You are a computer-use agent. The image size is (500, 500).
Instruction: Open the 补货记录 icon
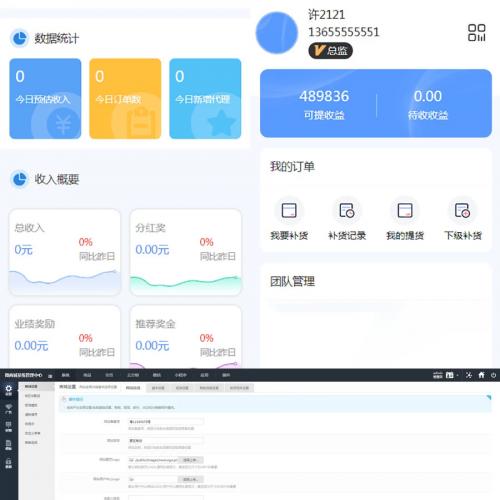click(x=347, y=211)
